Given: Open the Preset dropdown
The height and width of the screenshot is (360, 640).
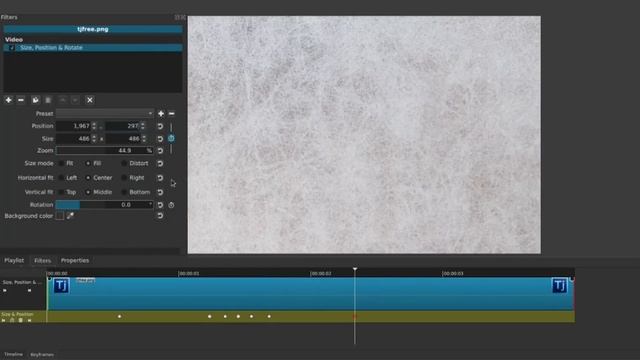Looking at the screenshot, I should click(x=104, y=113).
